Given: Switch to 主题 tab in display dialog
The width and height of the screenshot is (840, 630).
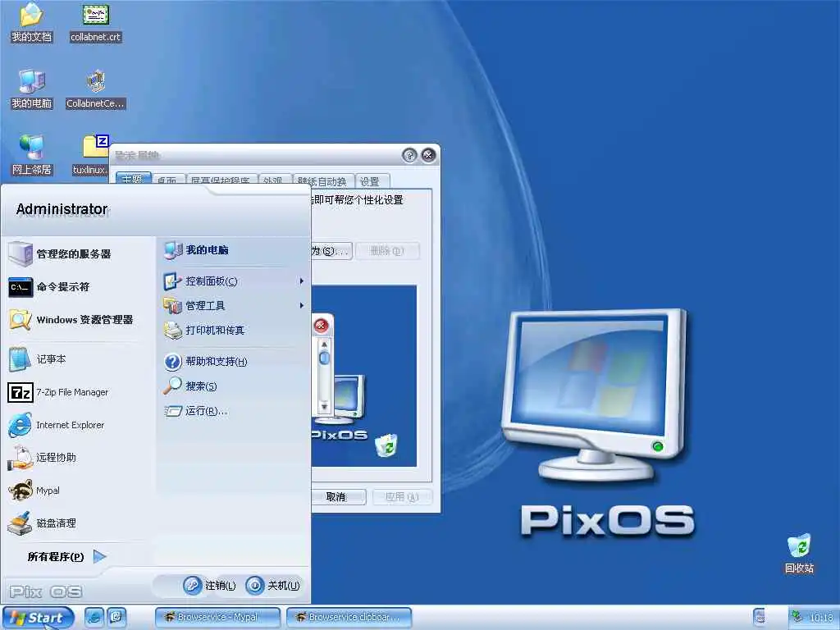Looking at the screenshot, I should (133, 179).
